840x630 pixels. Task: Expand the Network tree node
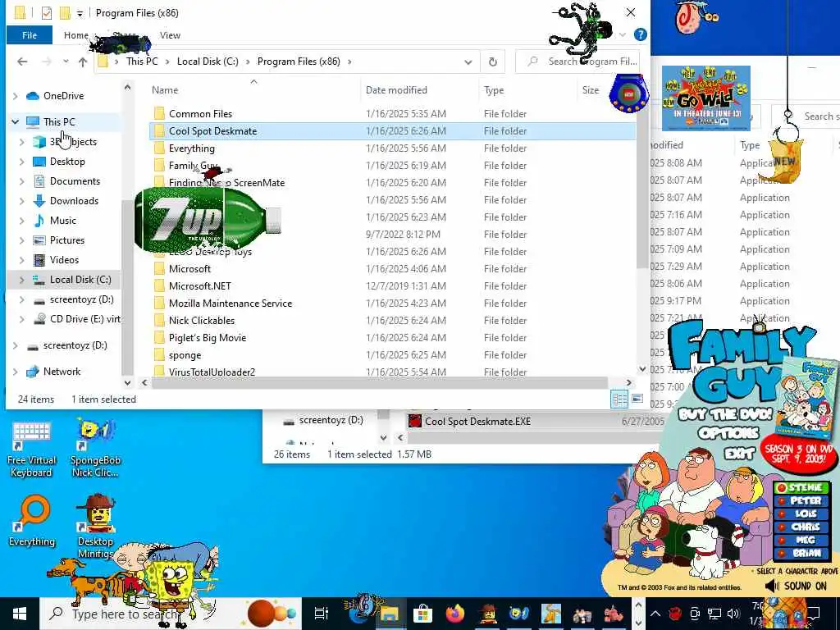pyautogui.click(x=15, y=372)
